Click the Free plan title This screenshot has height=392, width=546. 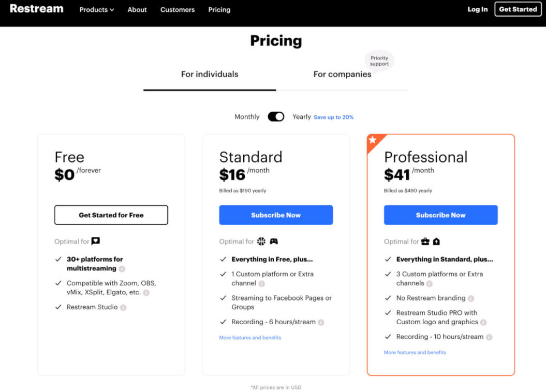pyautogui.click(x=69, y=157)
